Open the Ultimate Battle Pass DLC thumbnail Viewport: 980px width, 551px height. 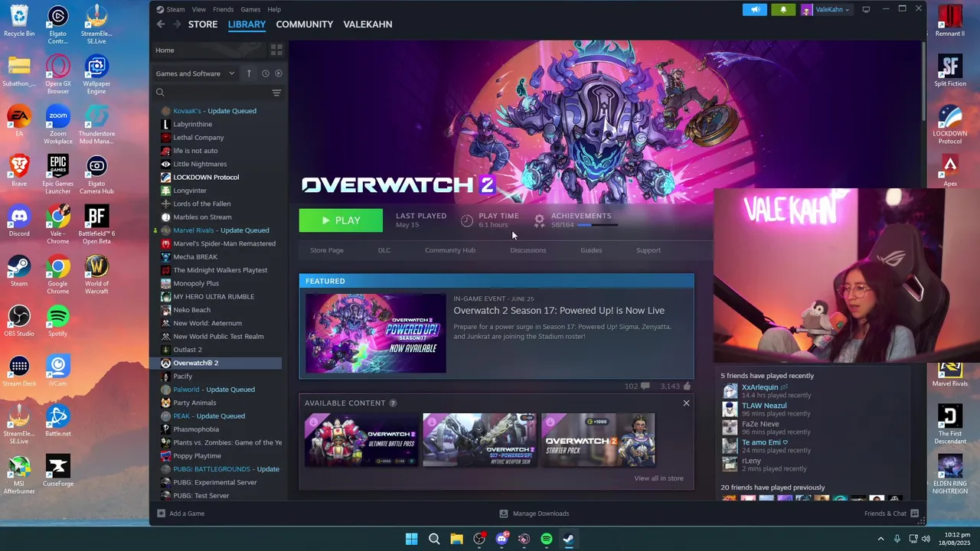coord(361,440)
